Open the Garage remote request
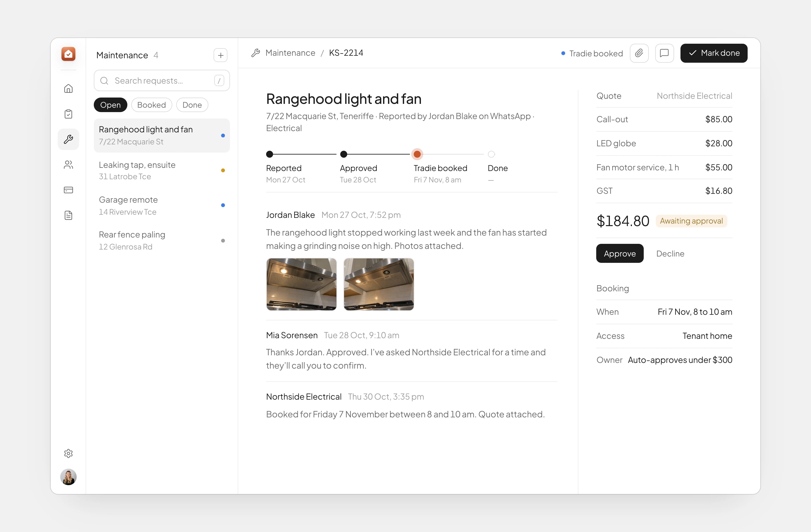 [x=162, y=205]
